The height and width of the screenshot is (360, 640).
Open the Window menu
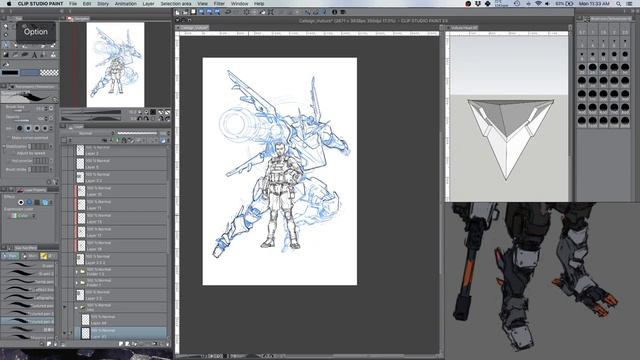coord(240,4)
